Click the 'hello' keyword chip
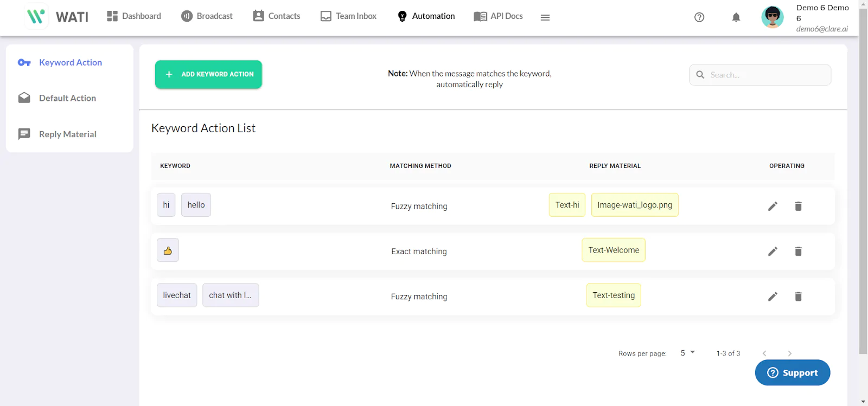 [x=196, y=205]
